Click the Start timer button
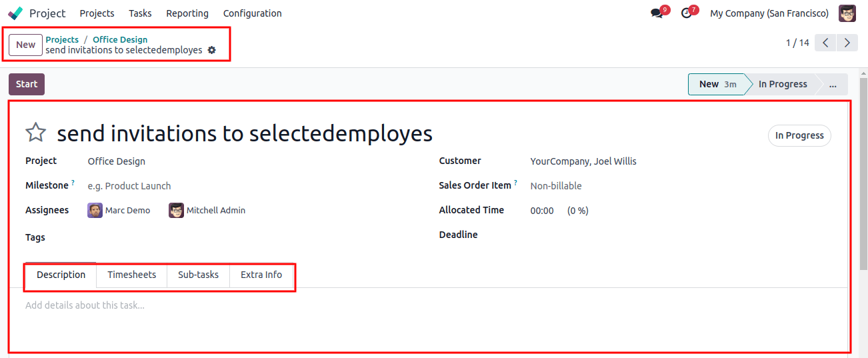Screen dimensions: 868x358 point(27,84)
